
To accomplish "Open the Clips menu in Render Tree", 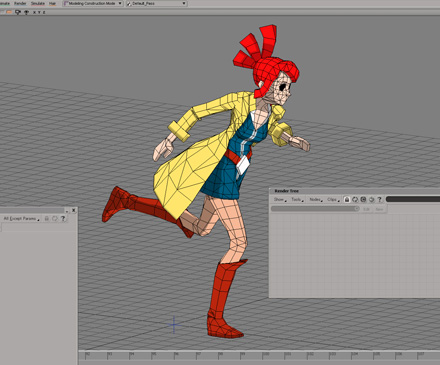I will pyautogui.click(x=333, y=199).
